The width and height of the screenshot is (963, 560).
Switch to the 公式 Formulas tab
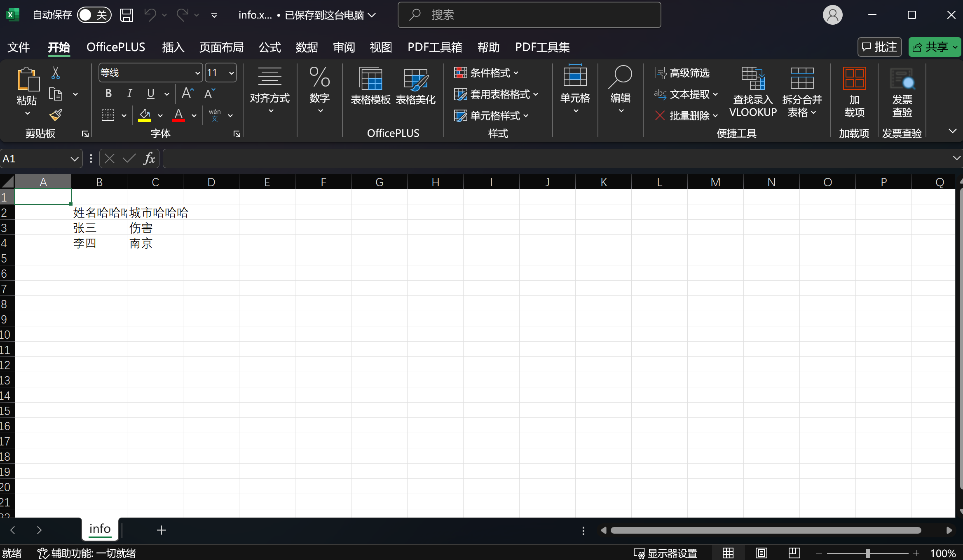[x=270, y=47]
